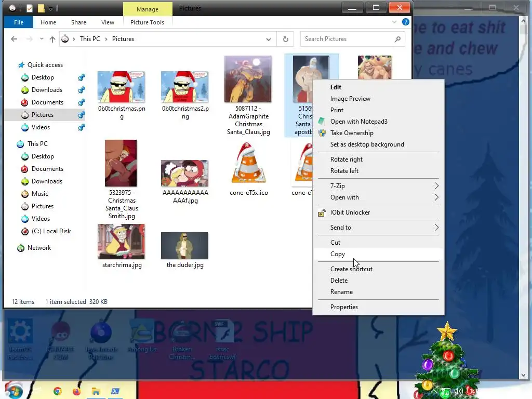This screenshot has height=399, width=532.
Task: Select the cone-eT5x.ico file
Action: click(249, 170)
